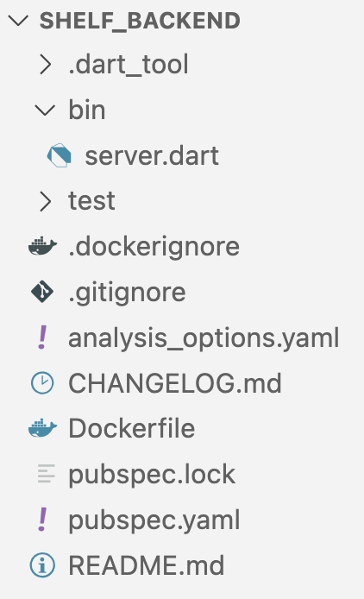The image size is (364, 599).
Task: Click the exclamation icon of pubspec.yaml
Action: coord(43,520)
